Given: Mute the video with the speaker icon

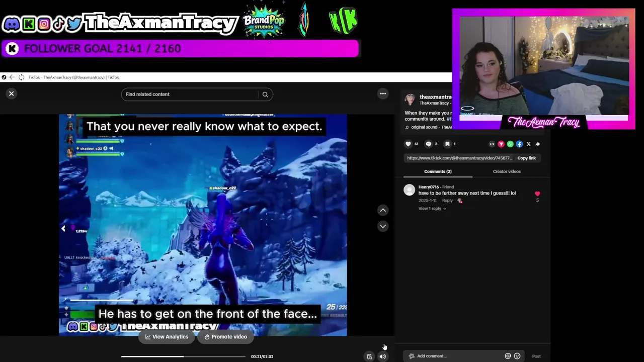Looking at the screenshot, I should [383, 356].
